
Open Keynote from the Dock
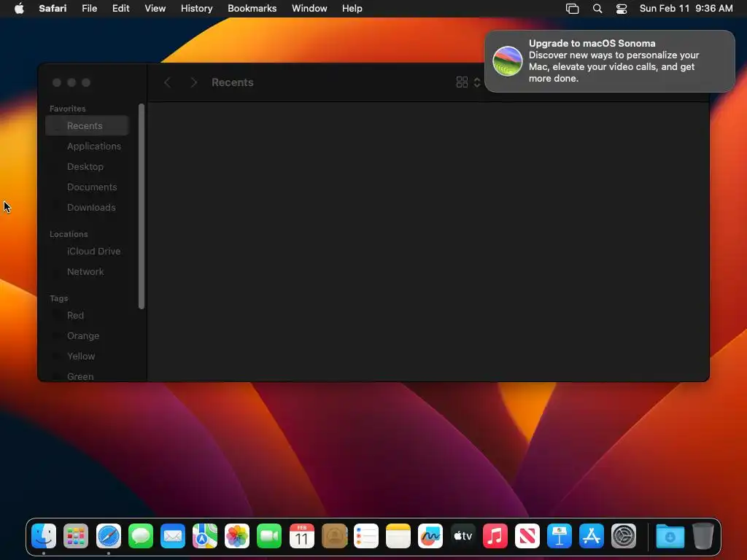pyautogui.click(x=560, y=536)
